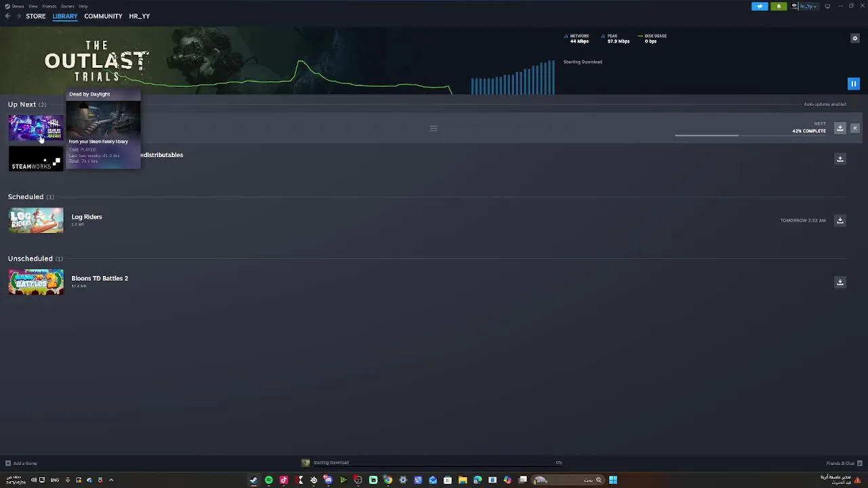
Task: Grab the queue reorder handle icon
Action: [434, 128]
